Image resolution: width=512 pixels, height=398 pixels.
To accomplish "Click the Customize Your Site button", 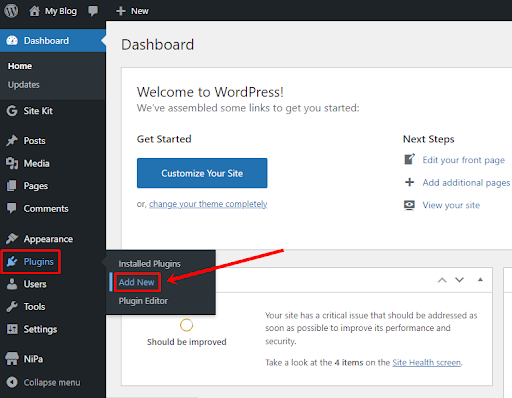I will point(202,173).
